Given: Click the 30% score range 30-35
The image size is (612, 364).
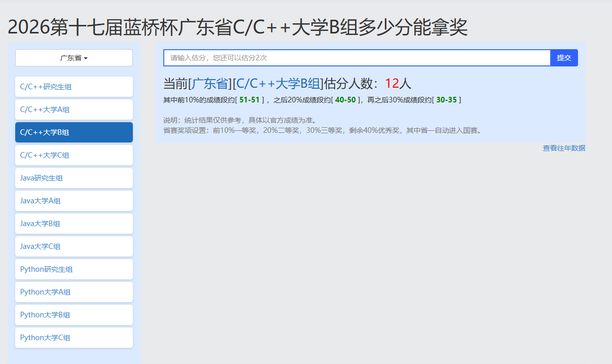Looking at the screenshot, I should [446, 100].
